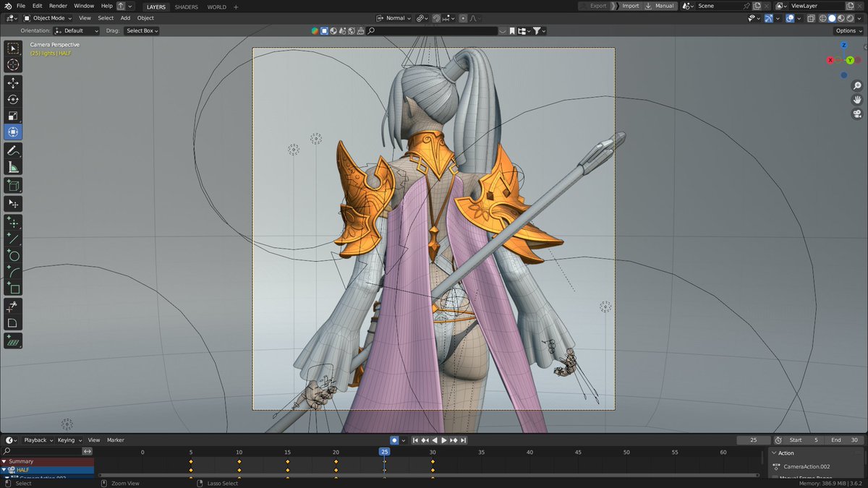Switch to WORLD workspace tab
The width and height of the screenshot is (868, 488).
tap(216, 7)
